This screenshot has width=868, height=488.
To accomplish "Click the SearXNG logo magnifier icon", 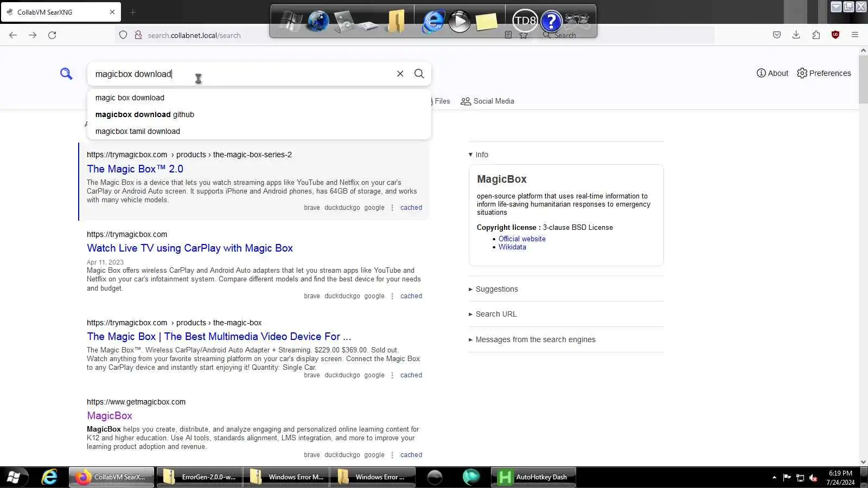I will point(66,74).
